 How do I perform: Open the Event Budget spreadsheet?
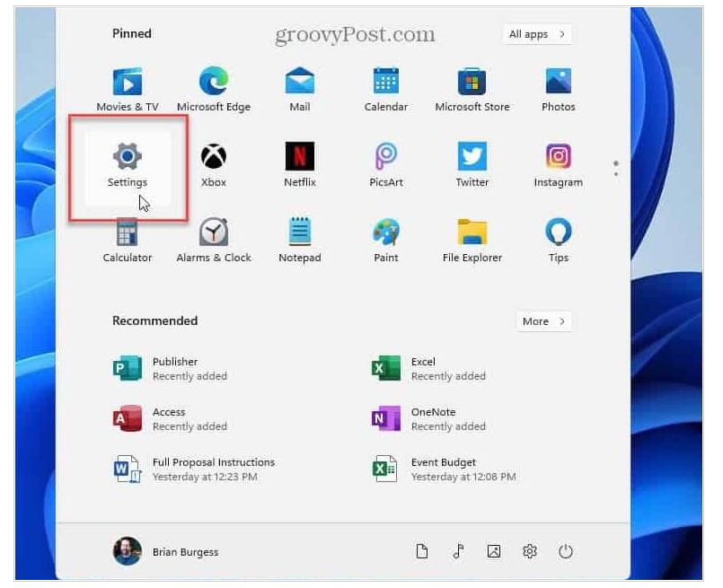point(444,470)
